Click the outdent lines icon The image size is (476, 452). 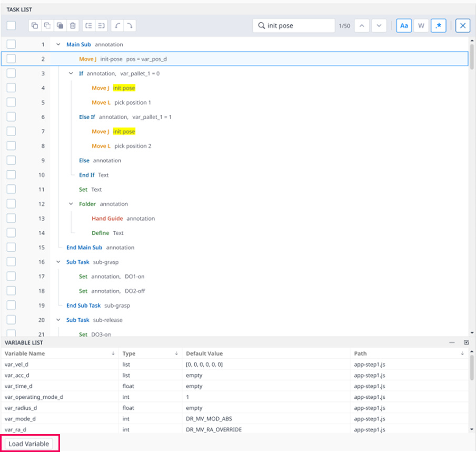coord(89,25)
